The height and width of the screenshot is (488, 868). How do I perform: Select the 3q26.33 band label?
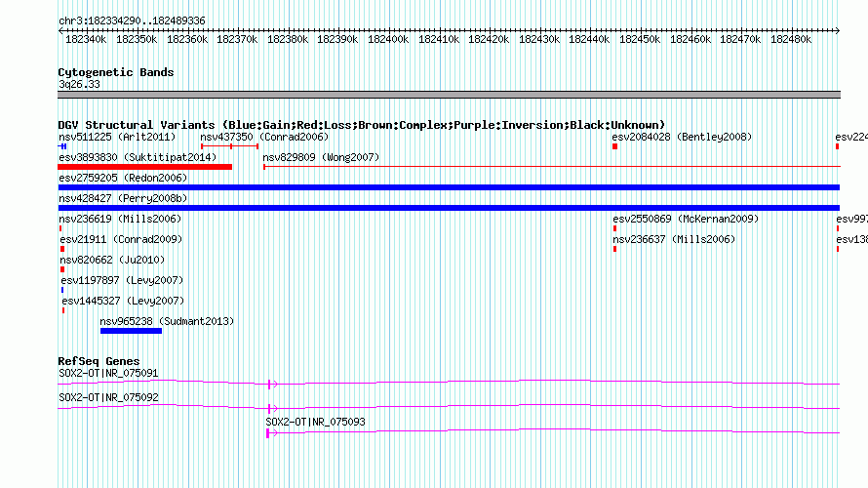tap(80, 84)
